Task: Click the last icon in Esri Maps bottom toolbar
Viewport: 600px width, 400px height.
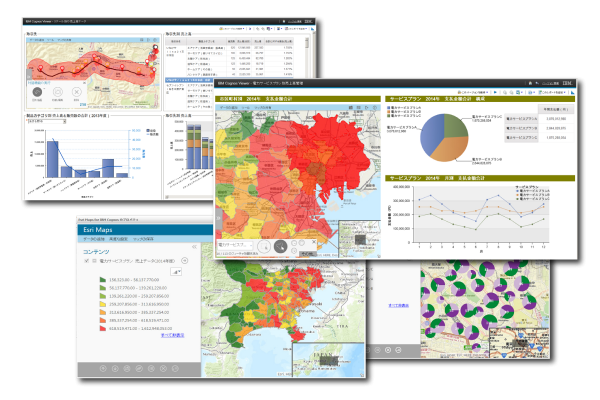Action: pos(176,370)
